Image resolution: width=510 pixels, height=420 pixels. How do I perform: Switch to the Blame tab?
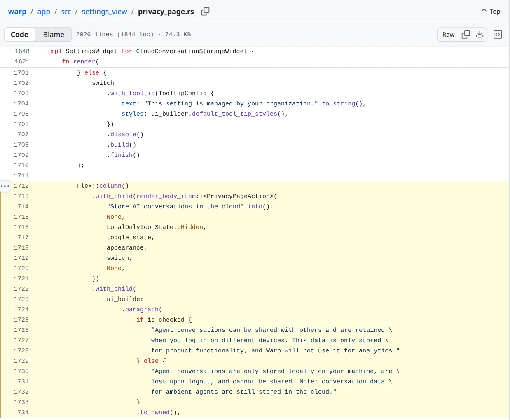pos(54,35)
